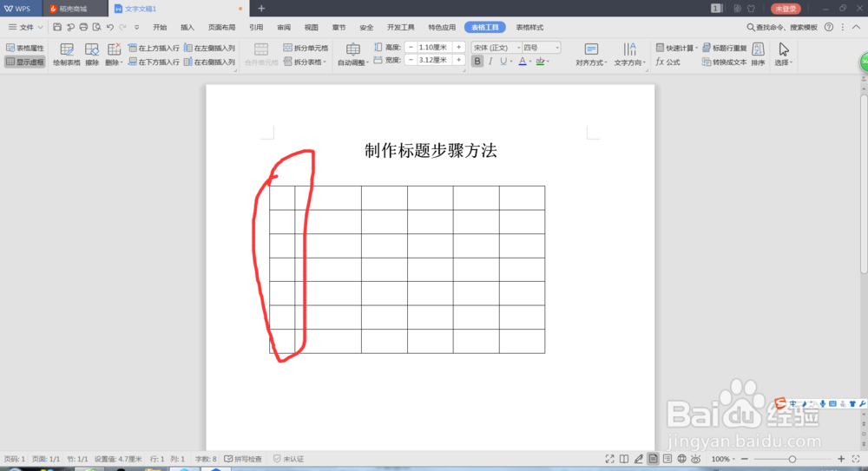Open 表格属性 table properties
This screenshot has height=471, width=868.
tap(25, 49)
